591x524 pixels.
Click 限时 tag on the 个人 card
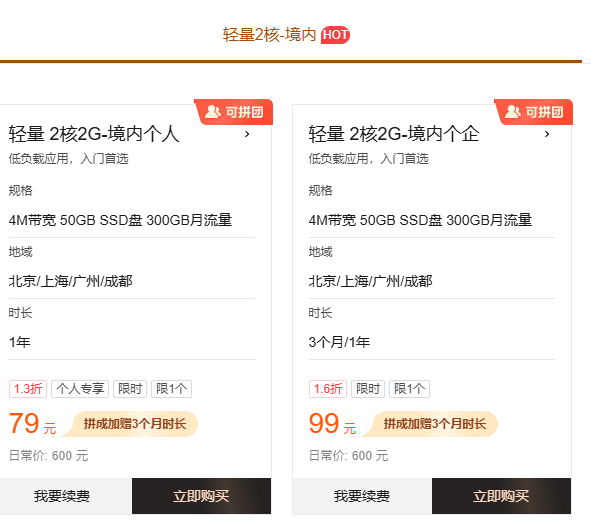tap(130, 389)
